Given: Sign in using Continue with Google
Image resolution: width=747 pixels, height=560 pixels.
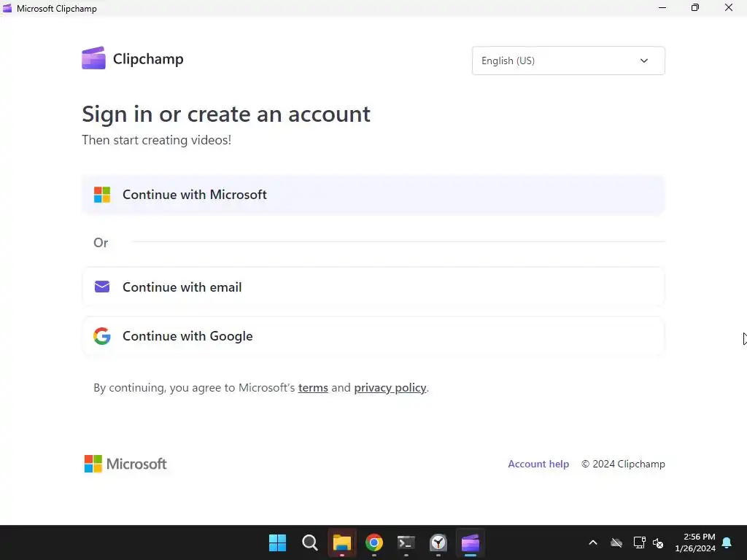Looking at the screenshot, I should (x=373, y=336).
